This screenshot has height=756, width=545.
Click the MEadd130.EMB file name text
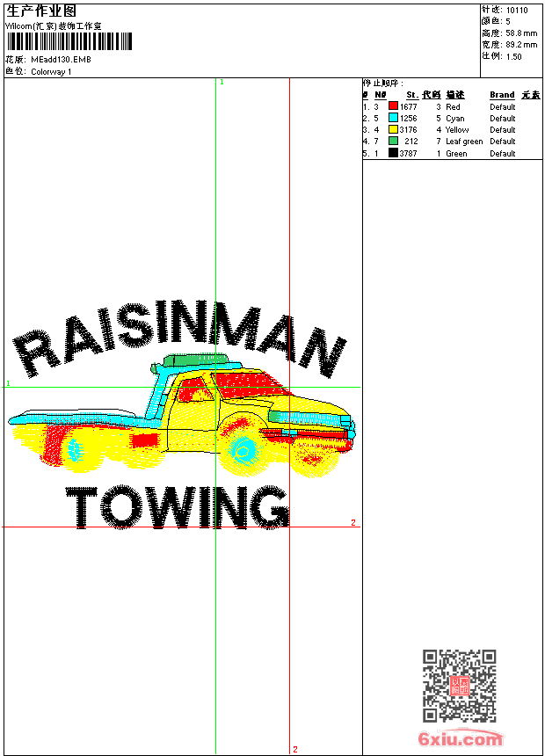(61, 59)
